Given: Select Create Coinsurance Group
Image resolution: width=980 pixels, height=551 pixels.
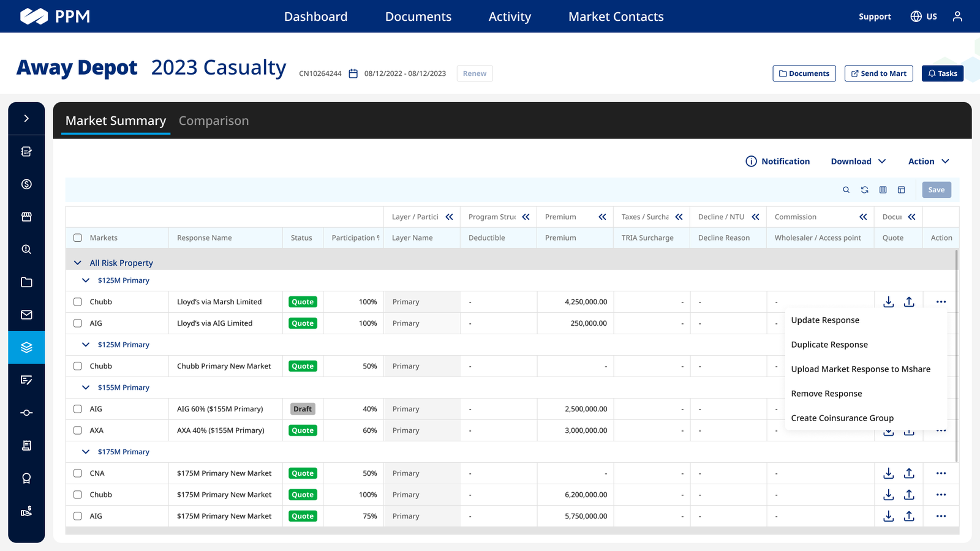Looking at the screenshot, I should tap(842, 418).
